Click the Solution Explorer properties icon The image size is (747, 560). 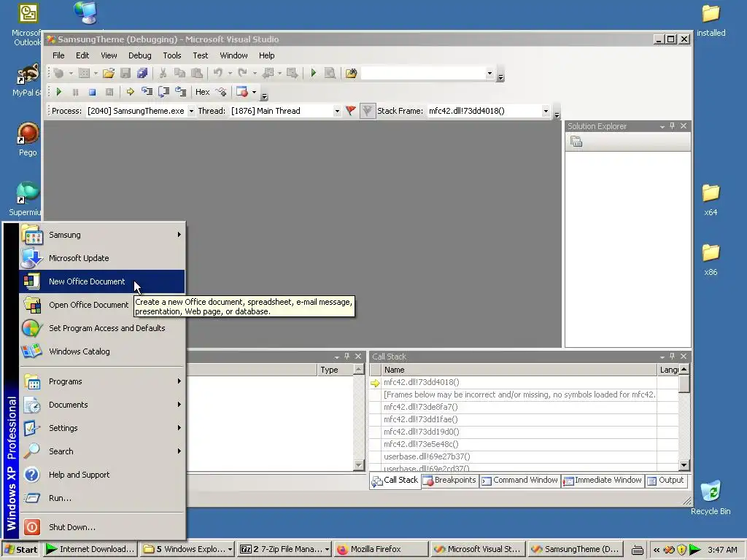click(x=576, y=141)
